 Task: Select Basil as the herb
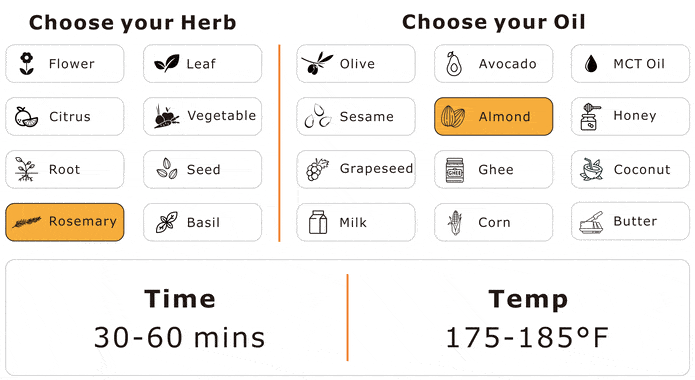tap(203, 222)
